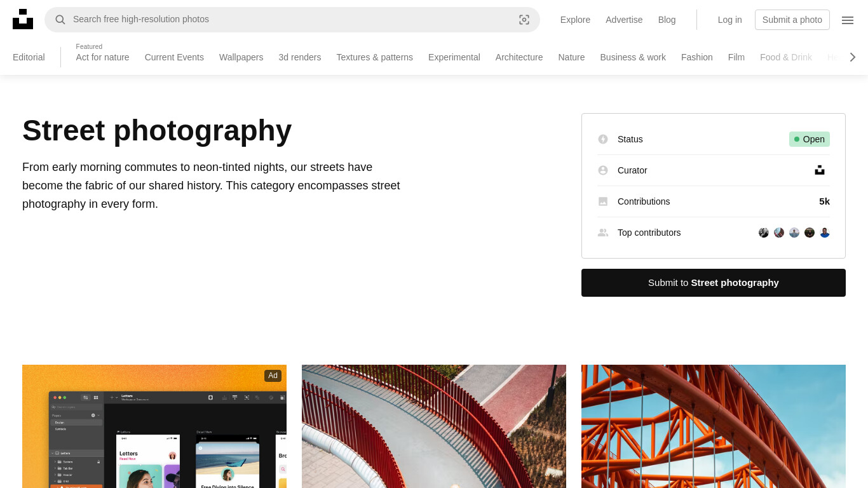Click the Curator label
Screen dimensions: 868x488
pos(632,170)
